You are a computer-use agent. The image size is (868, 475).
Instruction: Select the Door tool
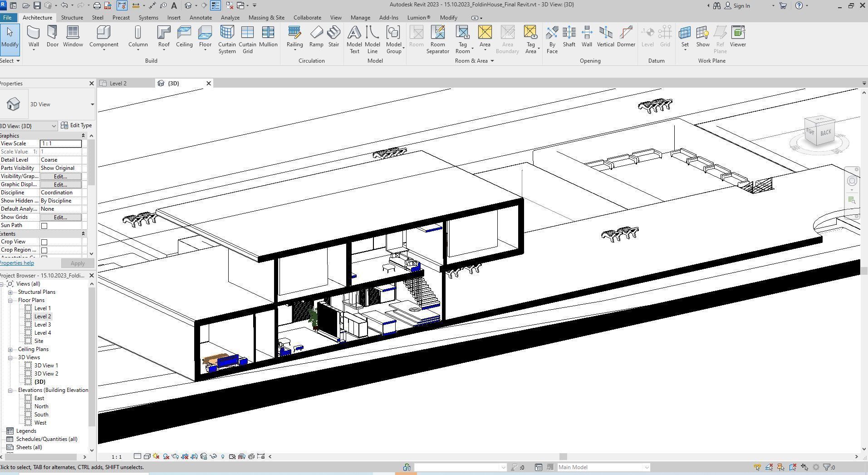point(52,37)
